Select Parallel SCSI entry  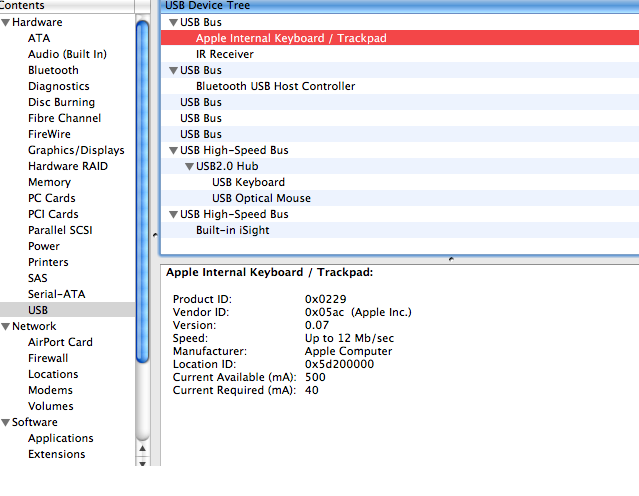[x=60, y=230]
